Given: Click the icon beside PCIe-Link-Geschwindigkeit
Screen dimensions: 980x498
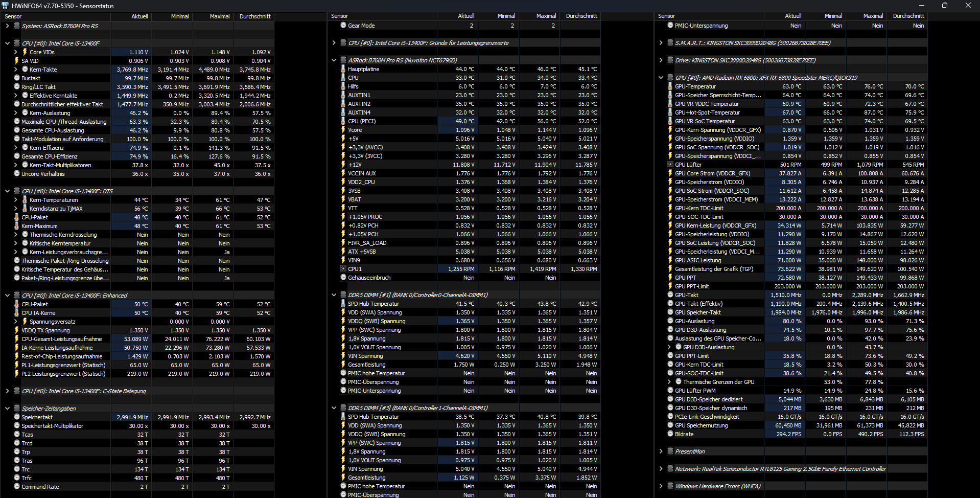Looking at the screenshot, I should (670, 417).
